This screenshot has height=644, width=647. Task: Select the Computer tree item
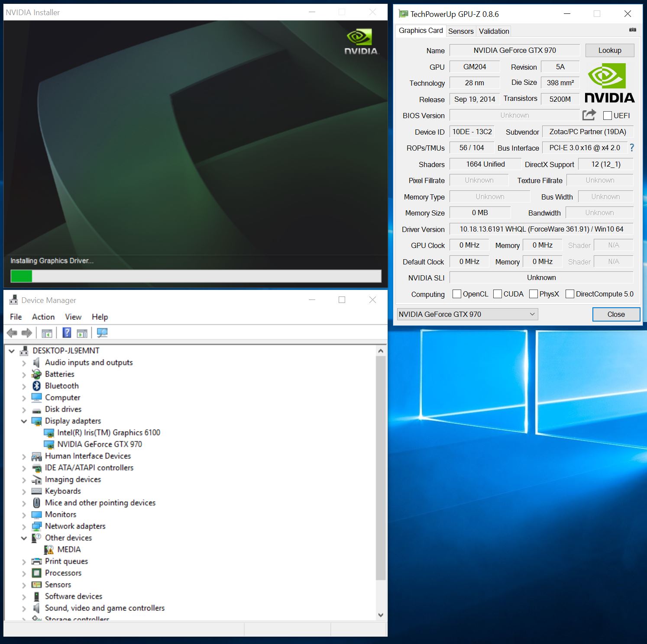point(62,397)
